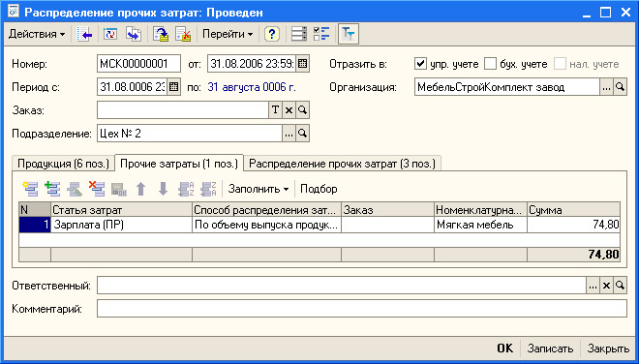Edit the current row icon in table toolbar

(x=75, y=189)
